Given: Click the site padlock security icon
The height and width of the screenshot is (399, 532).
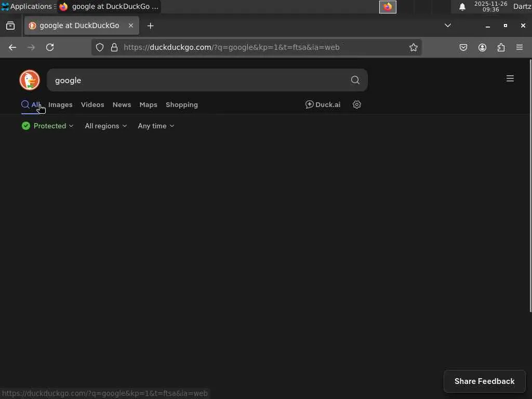Looking at the screenshot, I should [114, 47].
